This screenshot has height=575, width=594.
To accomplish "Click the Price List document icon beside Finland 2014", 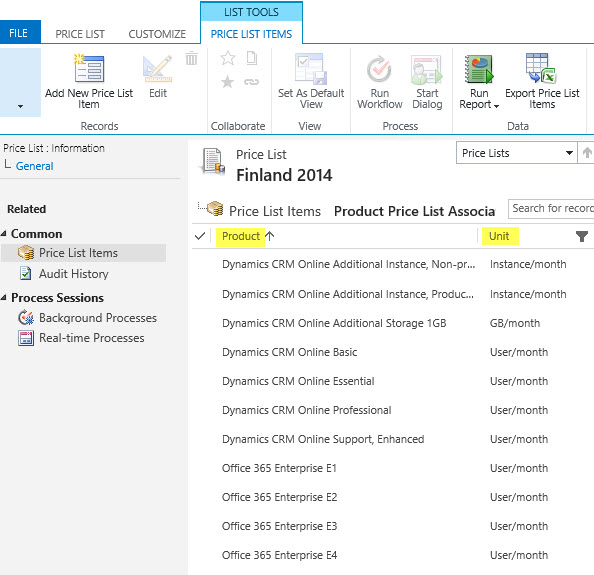I will pyautogui.click(x=213, y=161).
